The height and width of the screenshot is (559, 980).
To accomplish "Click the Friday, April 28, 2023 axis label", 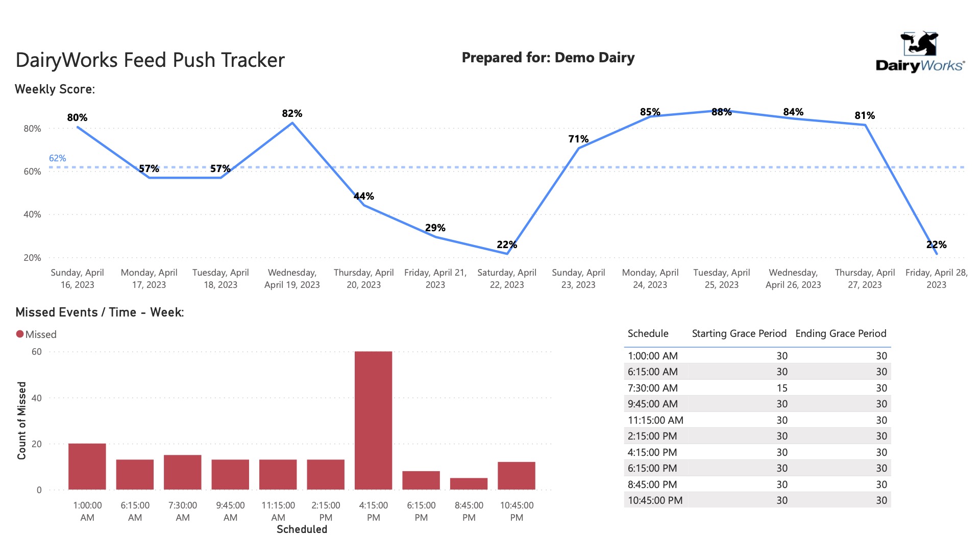I will pos(936,279).
